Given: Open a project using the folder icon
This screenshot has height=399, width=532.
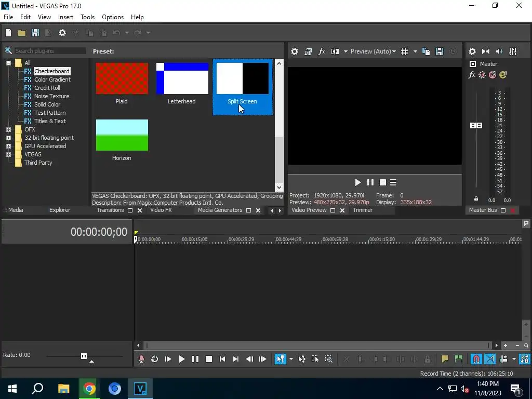Looking at the screenshot, I should pyautogui.click(x=22, y=33).
